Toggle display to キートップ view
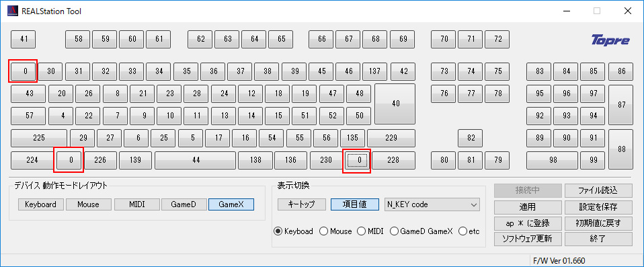The image size is (644, 267). (301, 204)
